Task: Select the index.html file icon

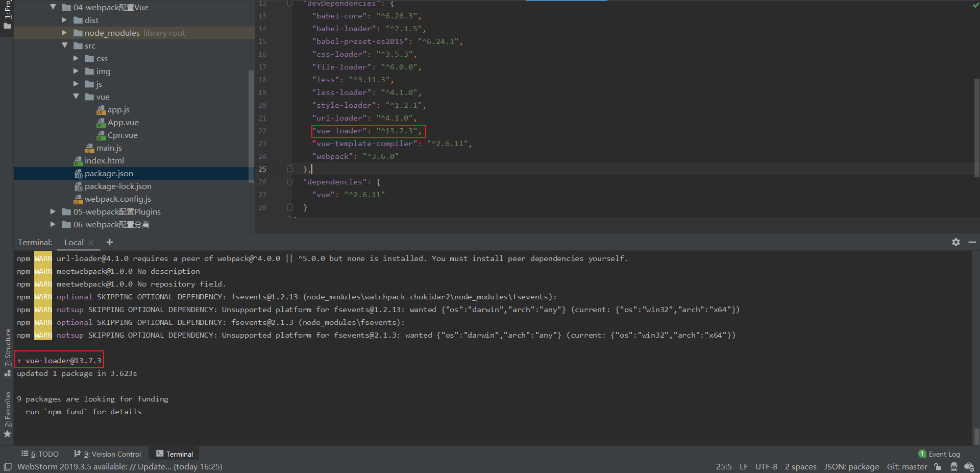Action: click(x=78, y=161)
